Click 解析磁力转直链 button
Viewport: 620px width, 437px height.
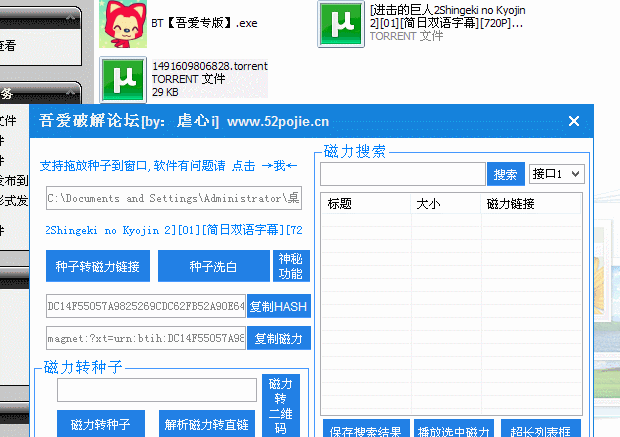click(x=207, y=424)
